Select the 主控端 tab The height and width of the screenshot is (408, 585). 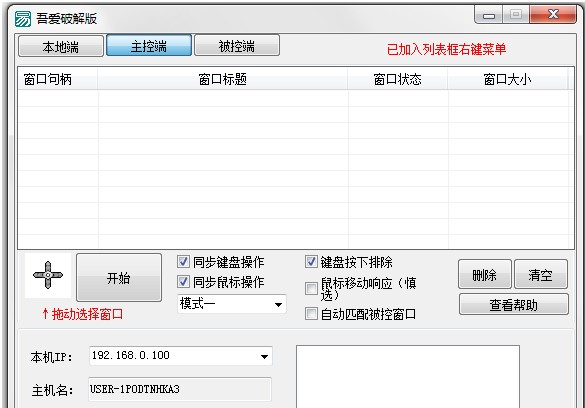[x=149, y=45]
